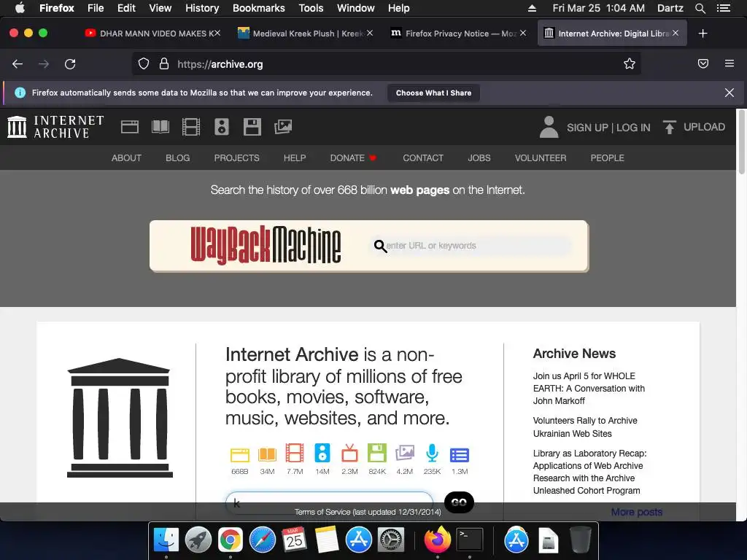The width and height of the screenshot is (747, 560).
Task: Open the Save to Pocket icon
Action: point(703,64)
